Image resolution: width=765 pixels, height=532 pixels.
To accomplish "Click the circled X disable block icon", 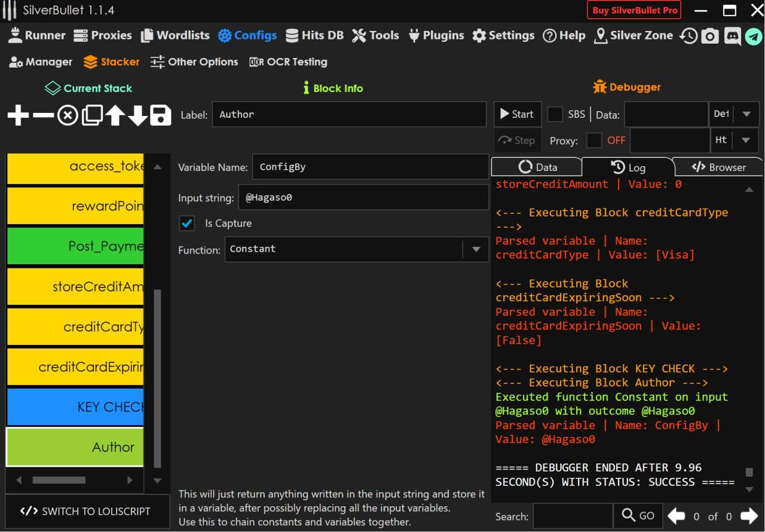I will [68, 115].
